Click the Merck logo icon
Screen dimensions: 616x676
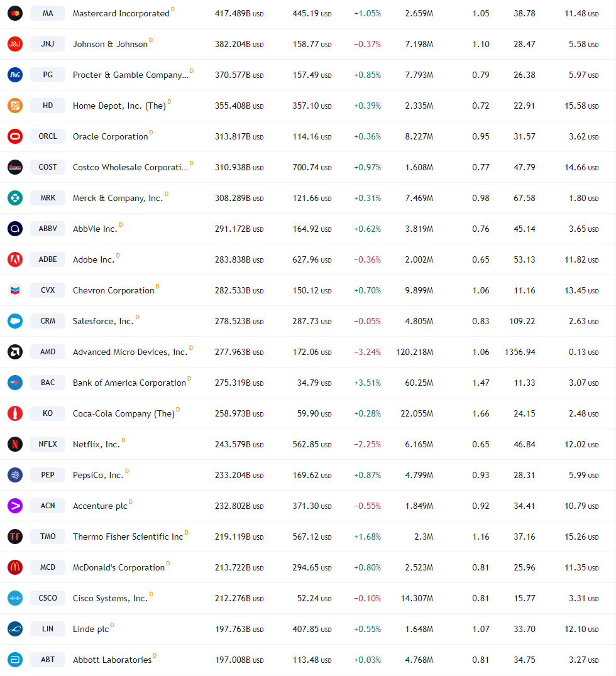coord(15,198)
